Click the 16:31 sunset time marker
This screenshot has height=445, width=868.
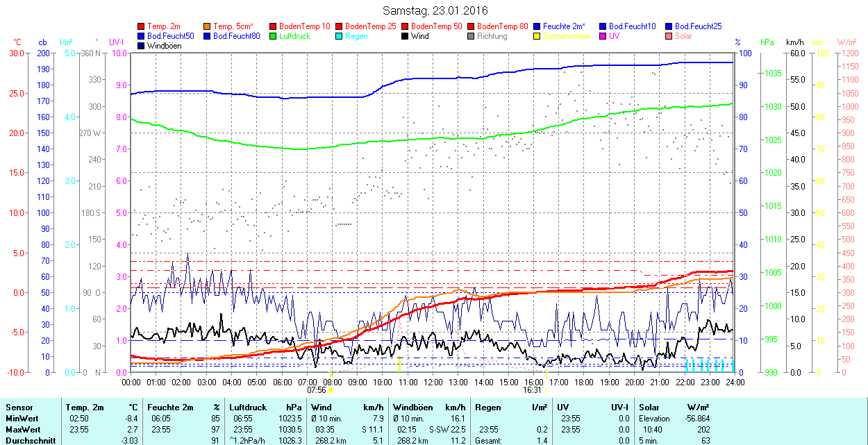(x=533, y=390)
